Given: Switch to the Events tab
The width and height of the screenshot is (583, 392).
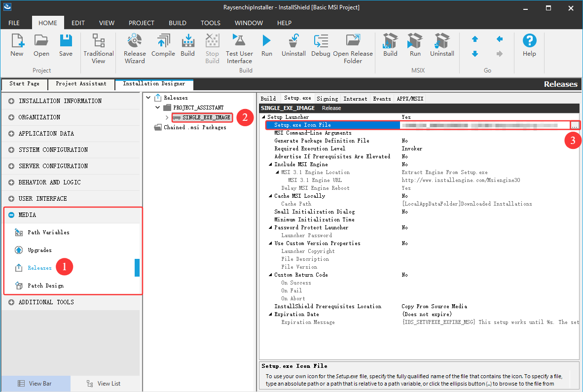Looking at the screenshot, I should (x=382, y=99).
